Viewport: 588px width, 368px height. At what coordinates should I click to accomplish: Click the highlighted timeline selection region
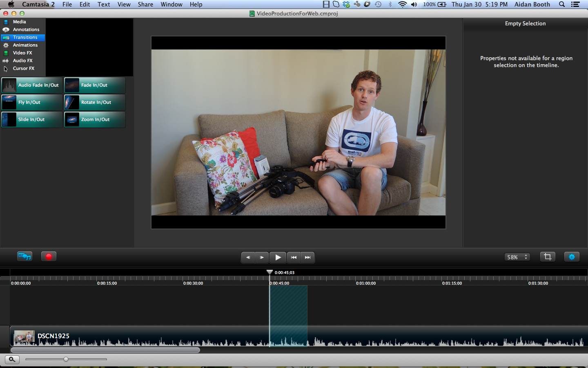point(288,316)
